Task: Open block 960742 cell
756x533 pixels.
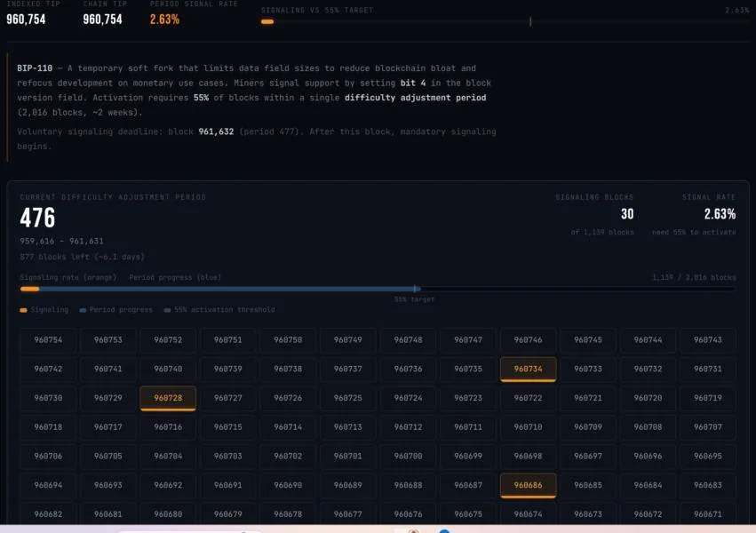Action: pyautogui.click(x=48, y=370)
